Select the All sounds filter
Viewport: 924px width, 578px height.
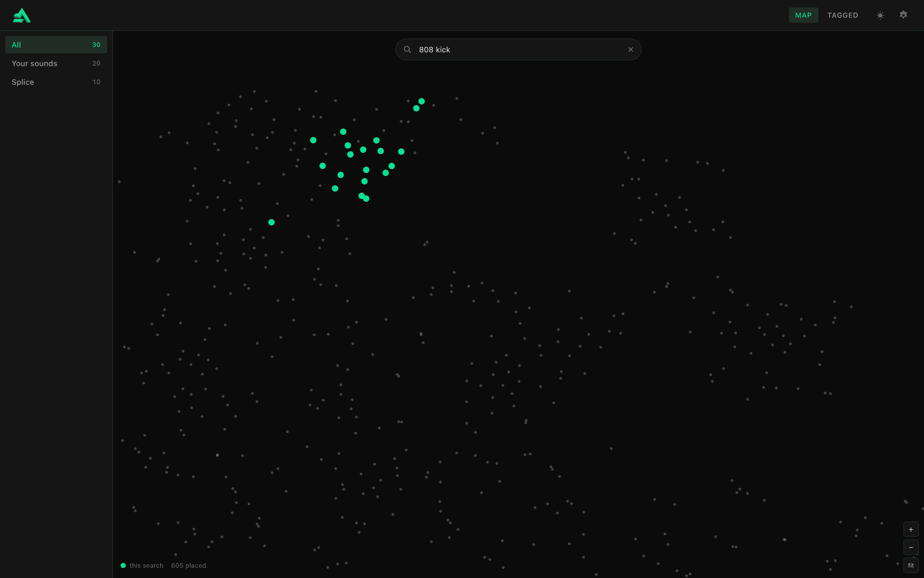click(x=56, y=45)
